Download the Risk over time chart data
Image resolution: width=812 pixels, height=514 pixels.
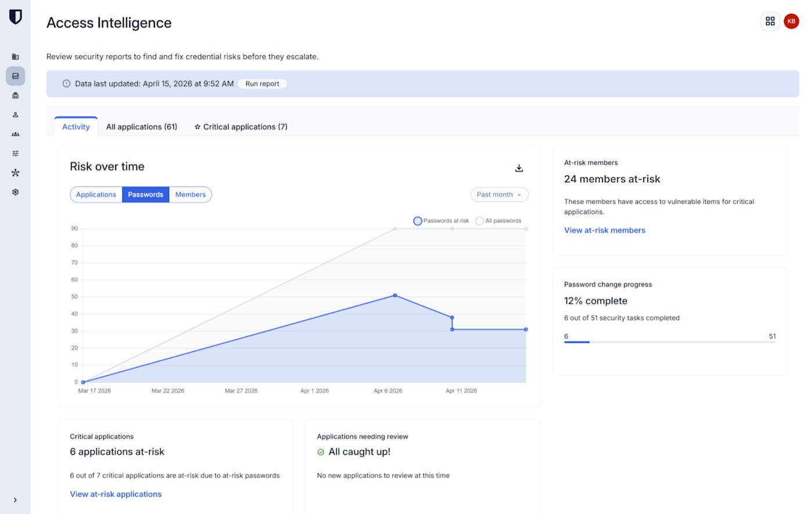(x=519, y=168)
